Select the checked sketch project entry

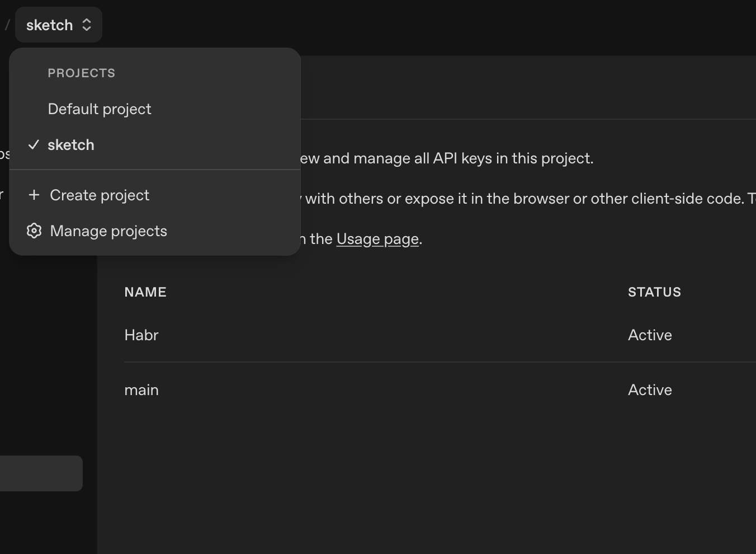pyautogui.click(x=71, y=145)
